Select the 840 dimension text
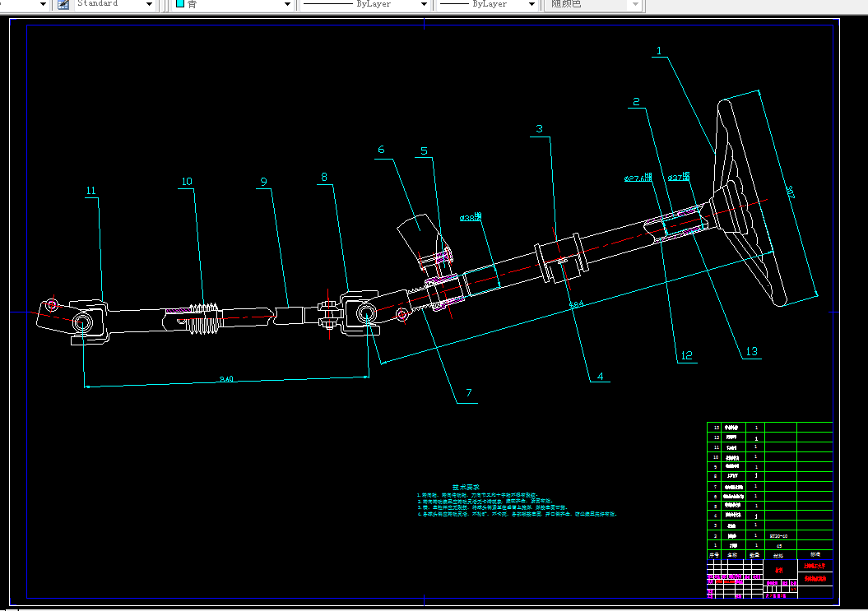This screenshot has height=611, width=868. (226, 379)
